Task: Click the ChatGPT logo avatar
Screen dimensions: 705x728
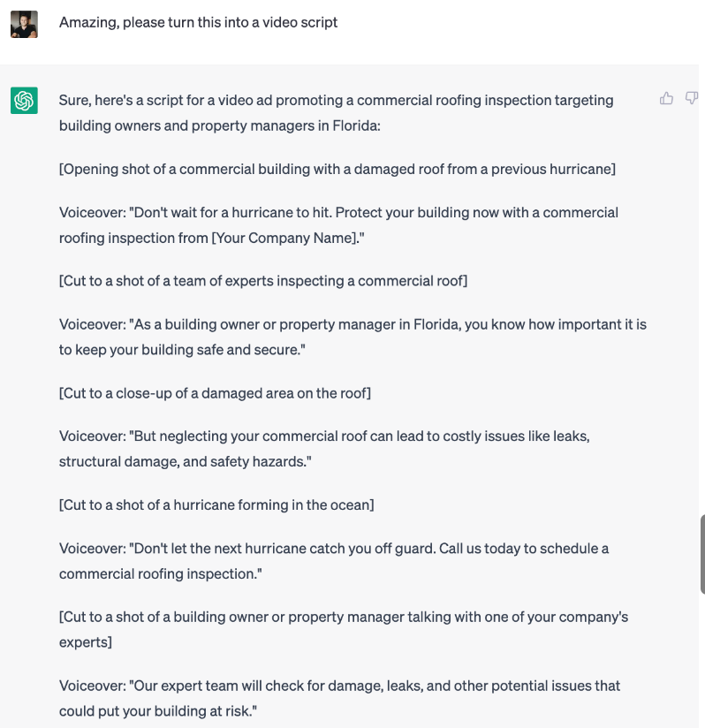Action: pos(24,101)
